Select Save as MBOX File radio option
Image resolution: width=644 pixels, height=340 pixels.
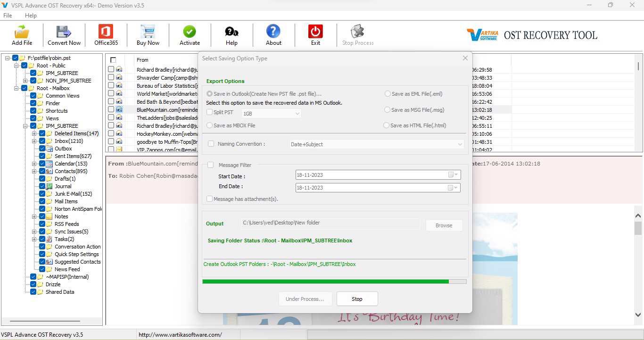click(209, 125)
